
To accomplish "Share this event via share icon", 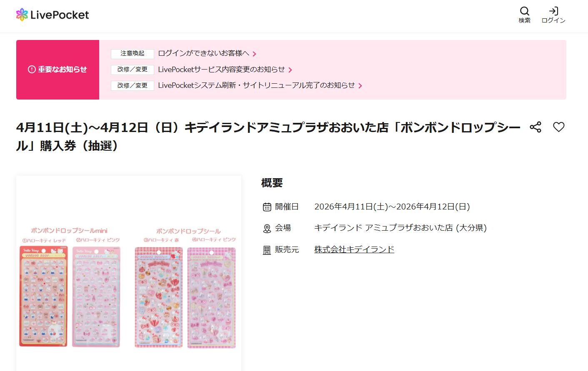I will point(535,127).
